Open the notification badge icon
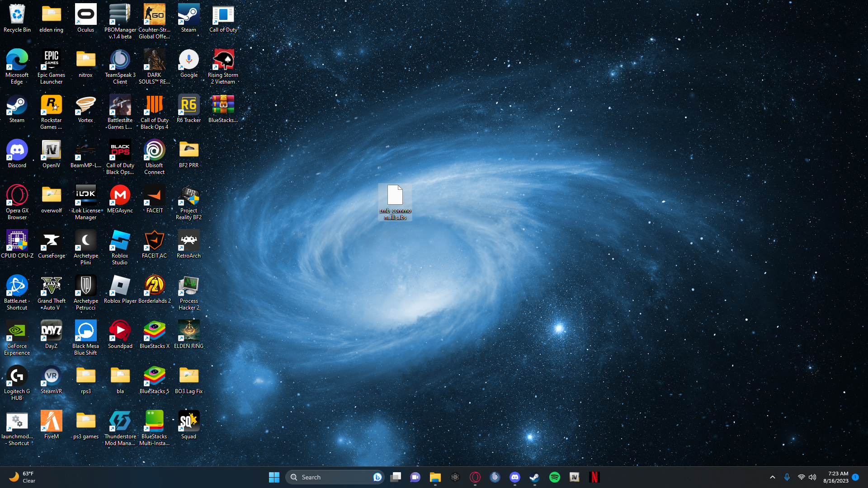 [x=855, y=477]
